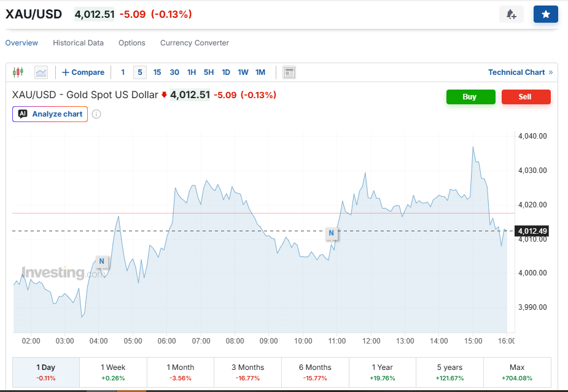Open the Technical Chart link

[520, 72]
